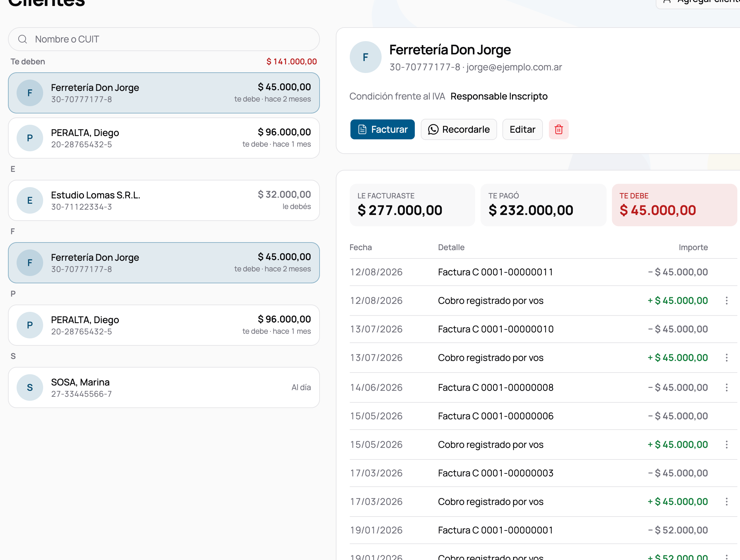Open three-dot menu for Factura C 0001-00000008
Image resolution: width=740 pixels, height=560 pixels.
click(726, 387)
